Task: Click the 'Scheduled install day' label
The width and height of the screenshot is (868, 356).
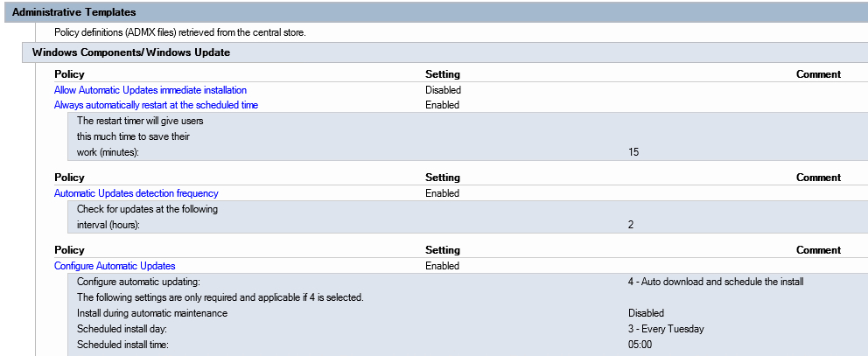Action: tap(121, 329)
